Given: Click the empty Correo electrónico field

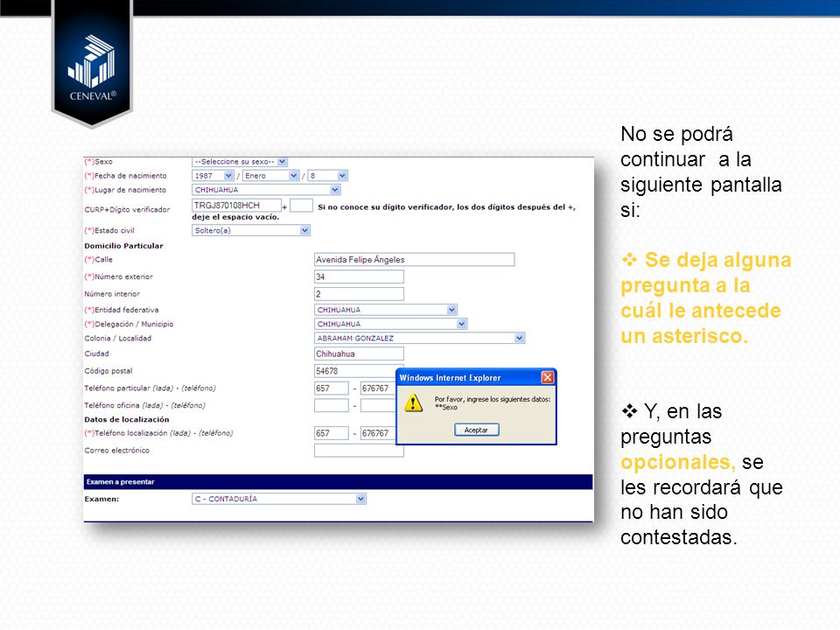Looking at the screenshot, I should [359, 451].
